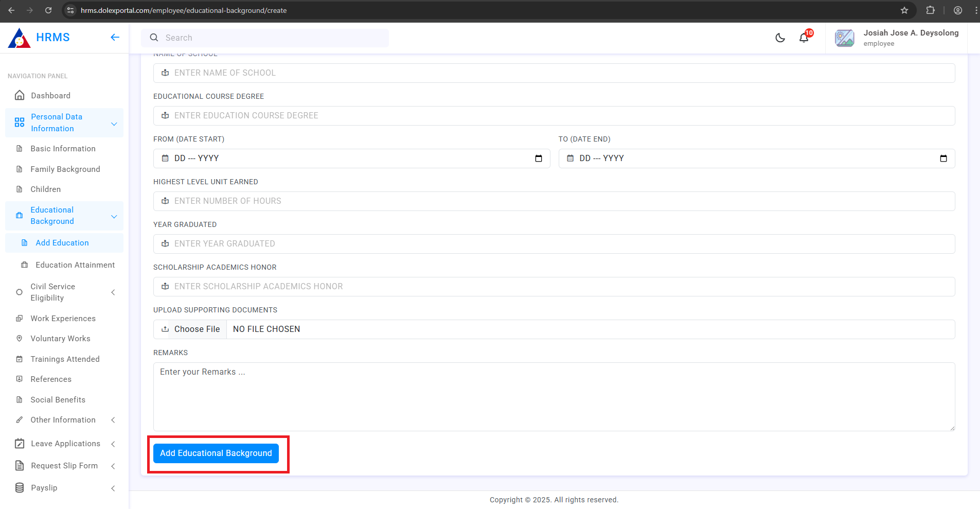This screenshot has height=509, width=980.
Task: Collapse the Personal Data Information section
Action: [114, 124]
